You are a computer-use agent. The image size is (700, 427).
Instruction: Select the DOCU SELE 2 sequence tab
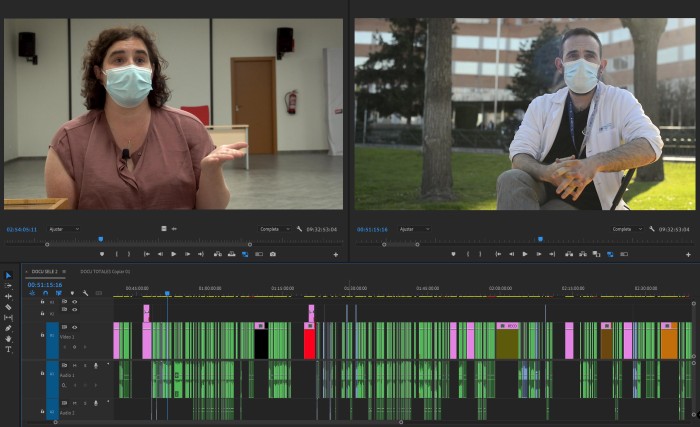(43, 271)
